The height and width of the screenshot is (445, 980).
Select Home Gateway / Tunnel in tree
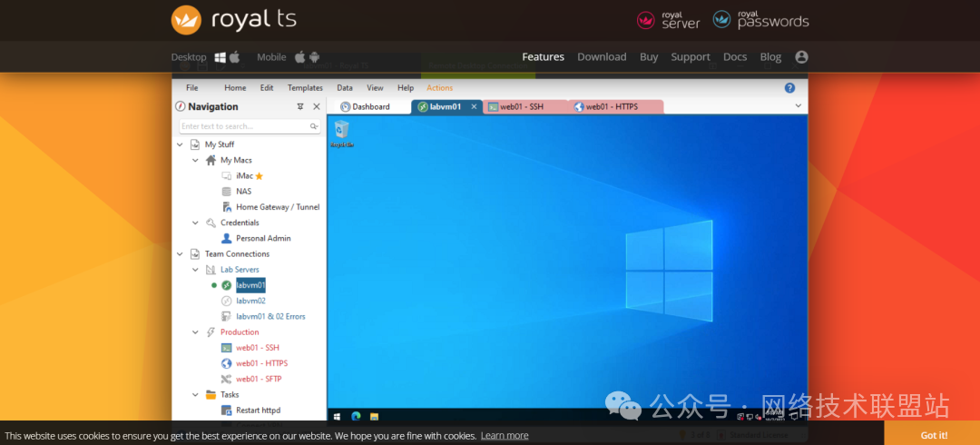[x=278, y=207]
